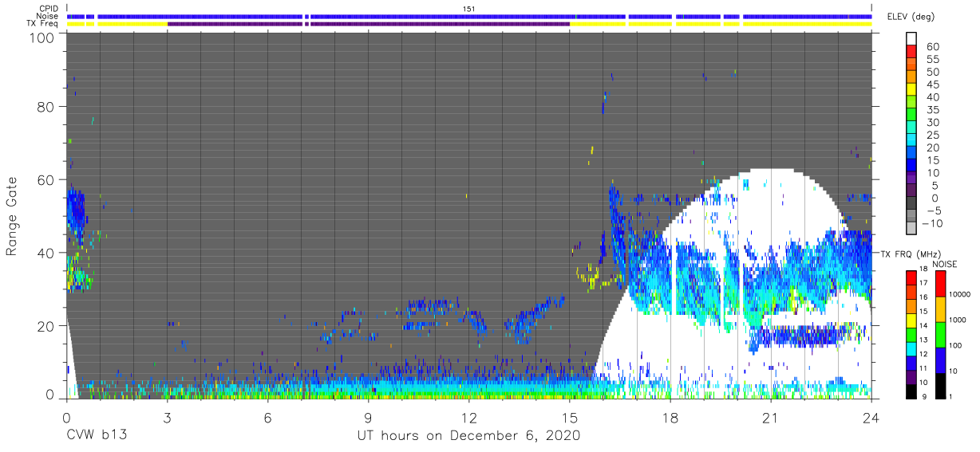This screenshot has height=452, width=980.
Task: Click the "Noise" row label above the plot
Action: (45, 16)
